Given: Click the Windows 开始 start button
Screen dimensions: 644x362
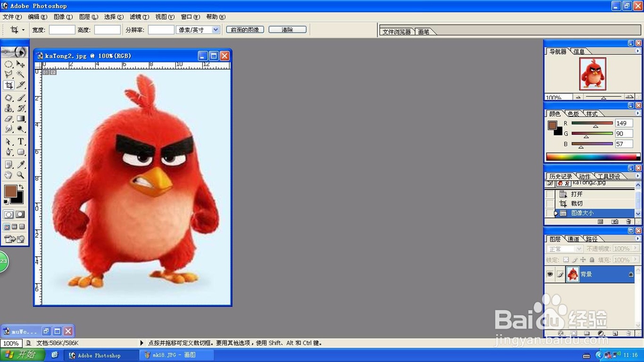Looking at the screenshot, I should [x=22, y=355].
